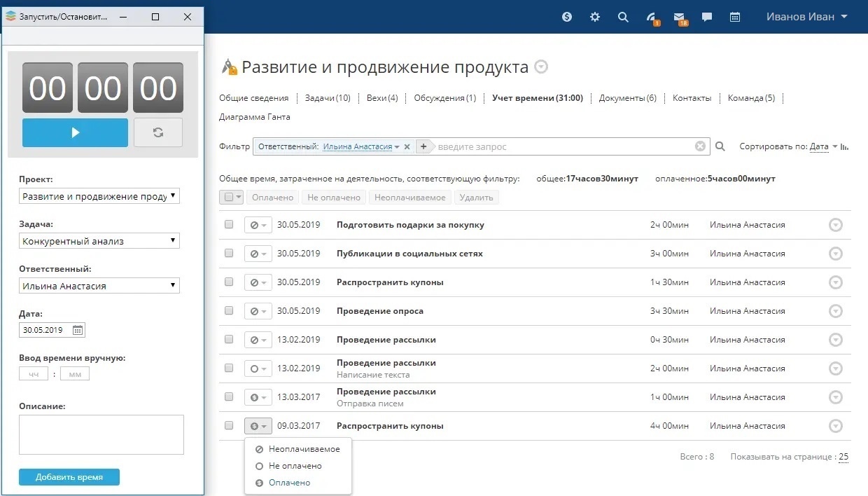Type a query in the filter search field
868x496 pixels.
coord(560,146)
